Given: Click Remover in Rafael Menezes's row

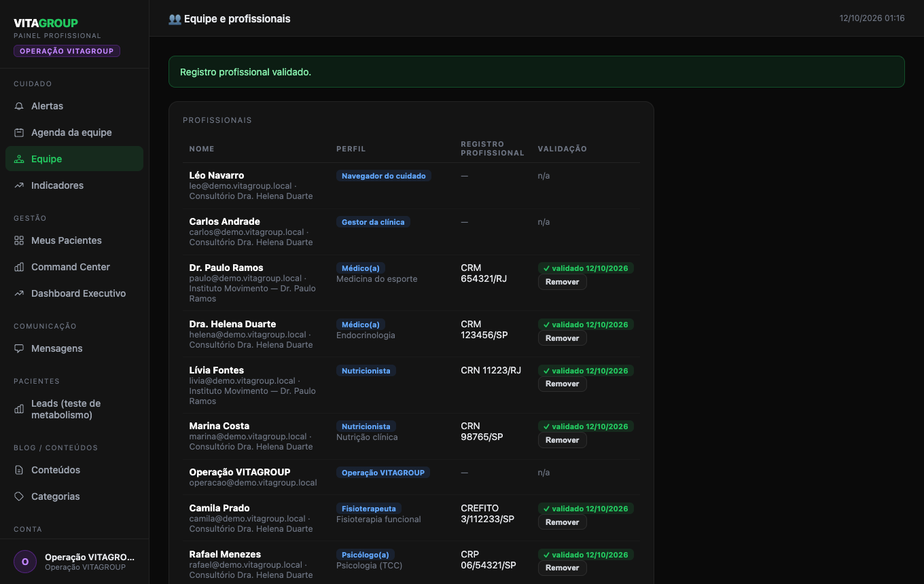Looking at the screenshot, I should tap(562, 568).
